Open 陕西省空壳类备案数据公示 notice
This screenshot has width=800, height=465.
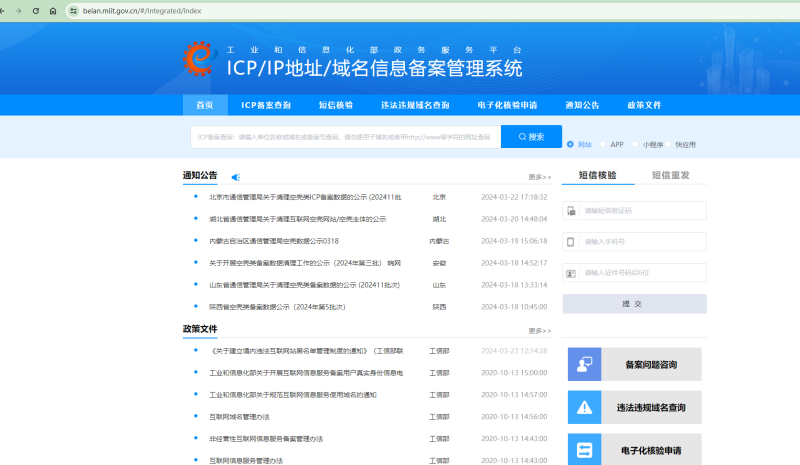tap(277, 307)
